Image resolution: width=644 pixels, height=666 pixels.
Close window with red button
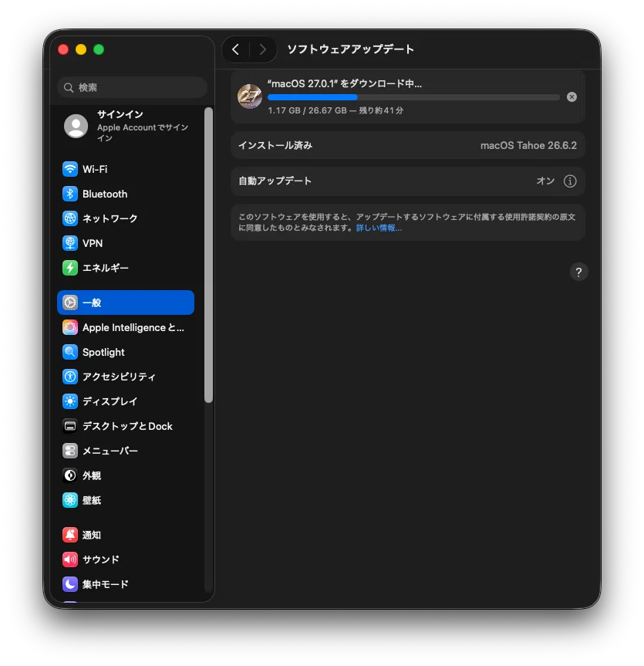63,49
